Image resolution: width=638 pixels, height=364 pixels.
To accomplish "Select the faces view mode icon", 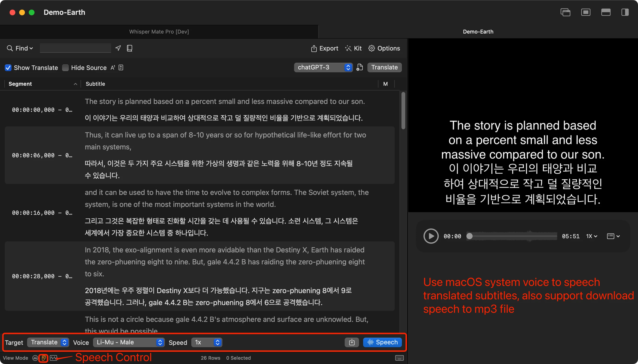I will [35, 358].
